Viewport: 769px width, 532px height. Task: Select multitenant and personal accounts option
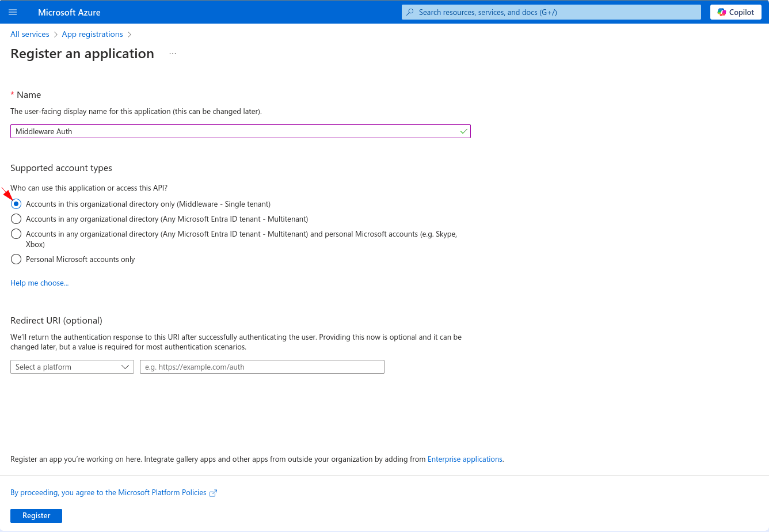(16, 234)
